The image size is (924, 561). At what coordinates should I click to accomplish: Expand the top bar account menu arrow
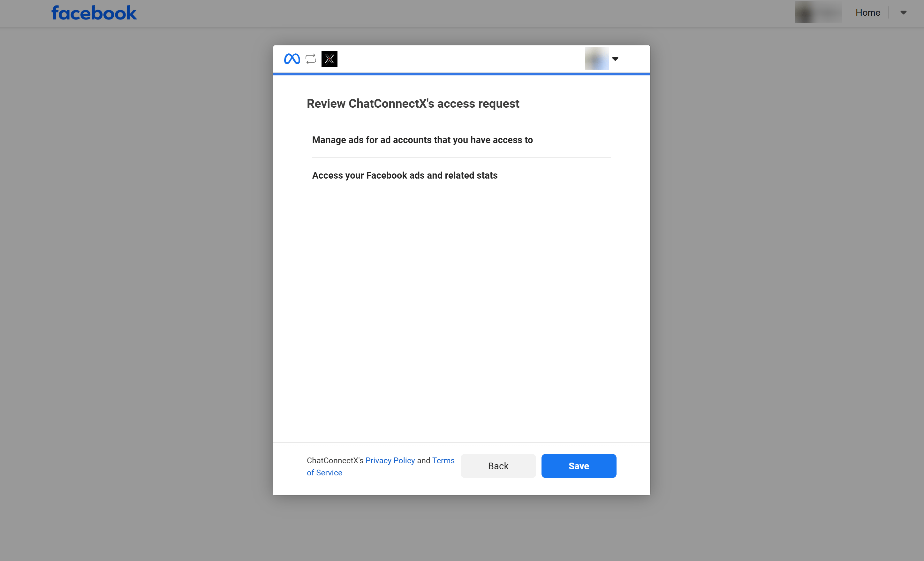click(x=903, y=13)
